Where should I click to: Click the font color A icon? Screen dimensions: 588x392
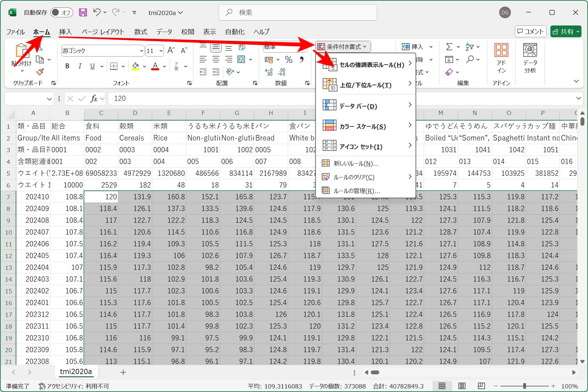(155, 66)
